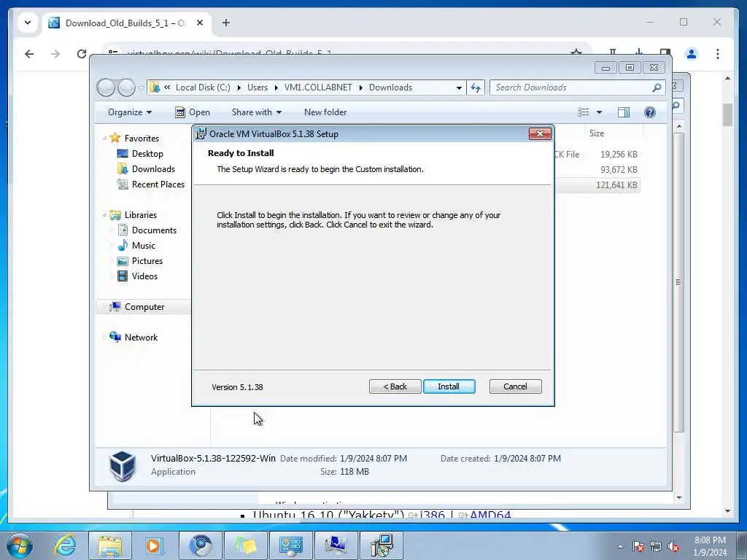Select Network in the navigation pane
This screenshot has width=747, height=560.
[x=141, y=337]
